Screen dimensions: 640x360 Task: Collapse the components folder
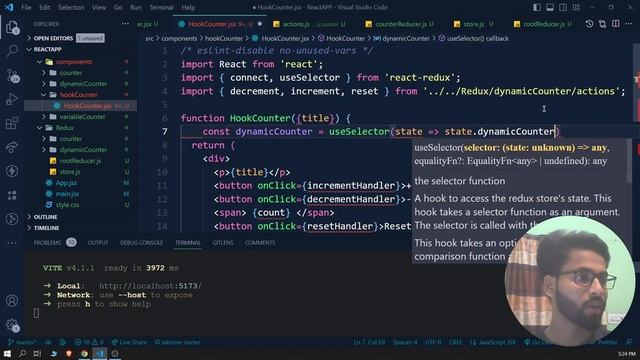pyautogui.click(x=73, y=62)
